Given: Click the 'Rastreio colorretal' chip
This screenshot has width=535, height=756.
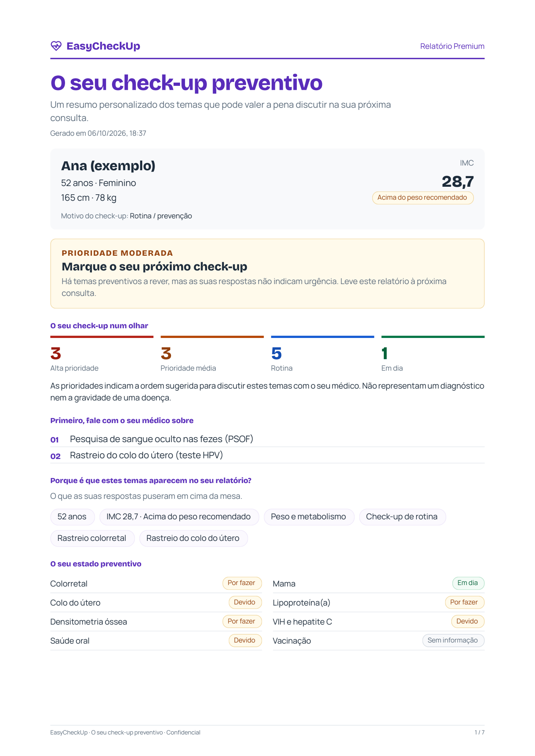Looking at the screenshot, I should tap(92, 538).
